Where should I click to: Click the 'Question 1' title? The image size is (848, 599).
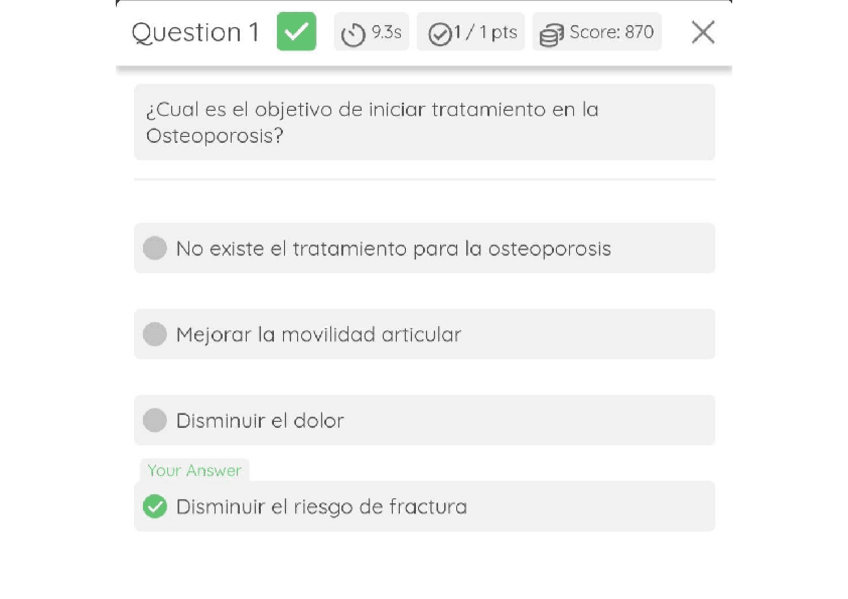tap(195, 32)
